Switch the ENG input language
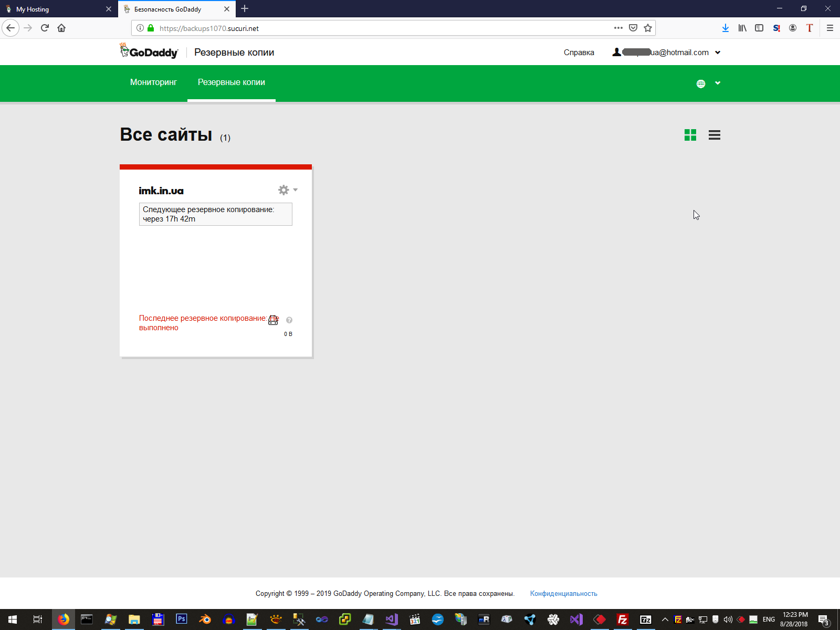 (769, 619)
